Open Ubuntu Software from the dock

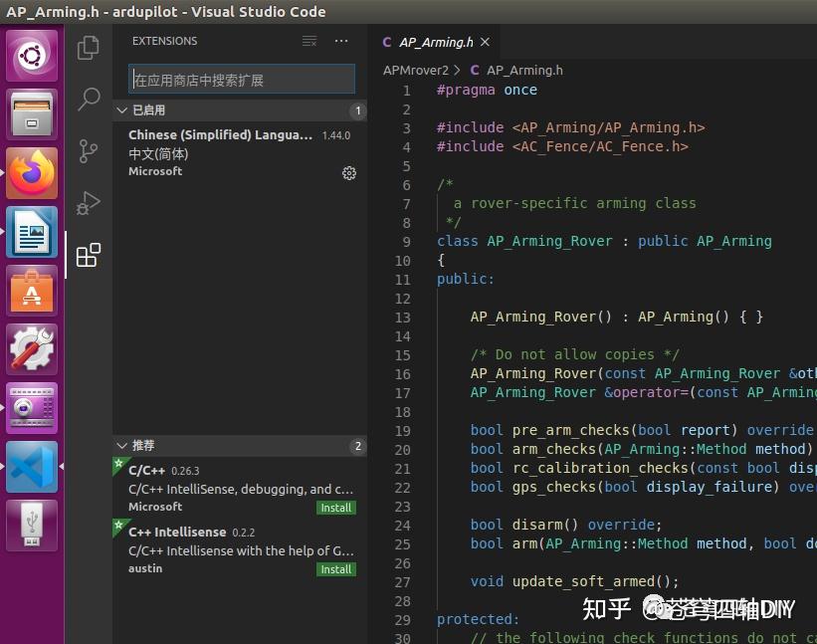pyautogui.click(x=32, y=291)
